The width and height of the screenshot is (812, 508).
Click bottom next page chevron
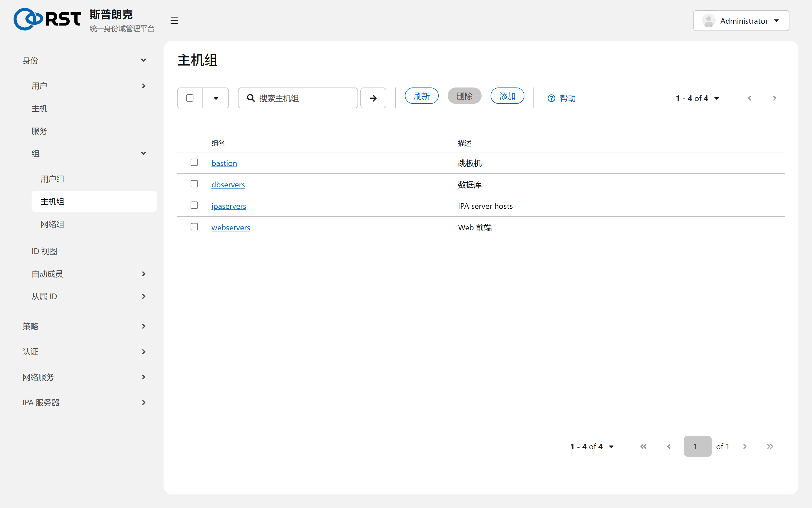point(745,446)
